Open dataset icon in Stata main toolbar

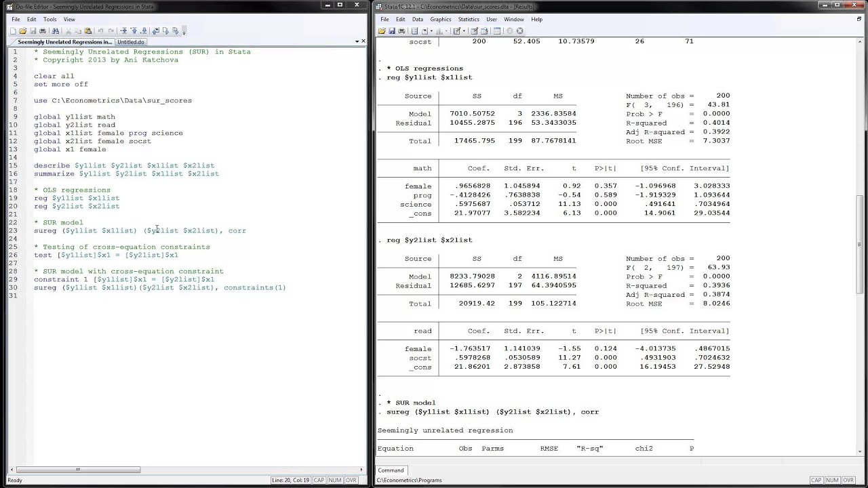(x=382, y=30)
